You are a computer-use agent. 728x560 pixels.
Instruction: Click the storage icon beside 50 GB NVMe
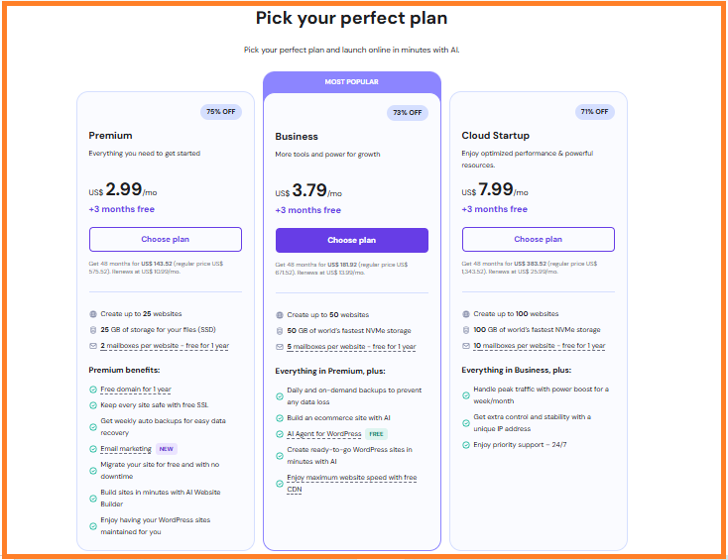280,331
